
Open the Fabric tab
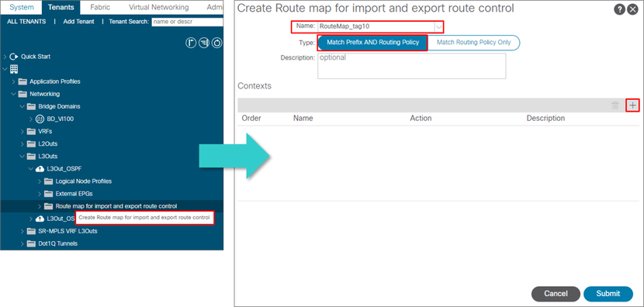tap(99, 8)
